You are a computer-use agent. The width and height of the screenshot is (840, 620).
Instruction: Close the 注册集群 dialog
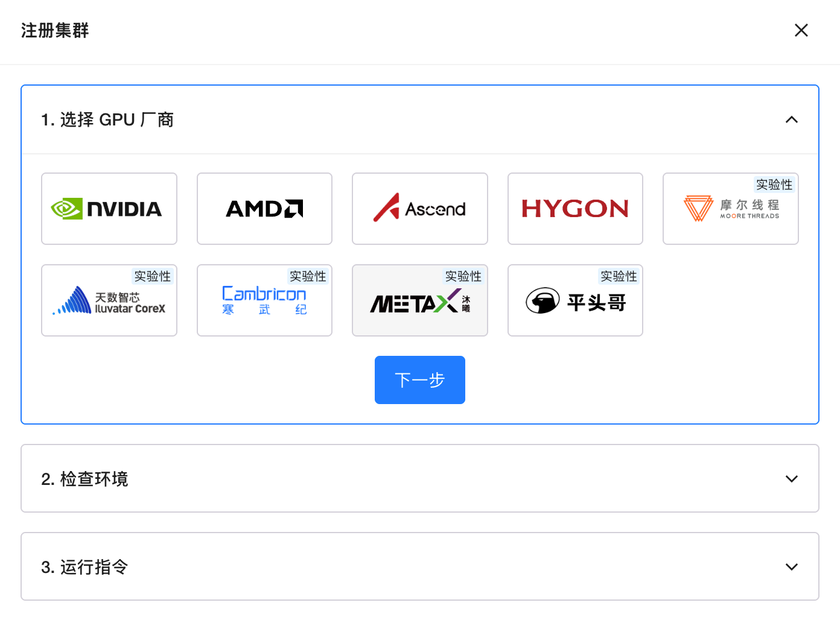pos(801,30)
